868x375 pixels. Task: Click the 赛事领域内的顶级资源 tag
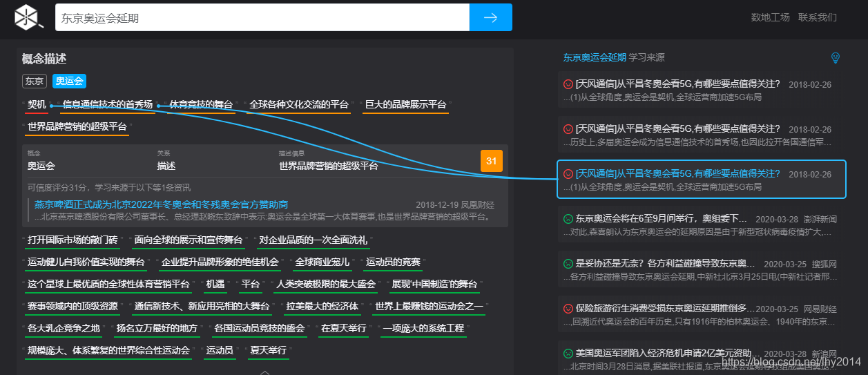point(73,307)
